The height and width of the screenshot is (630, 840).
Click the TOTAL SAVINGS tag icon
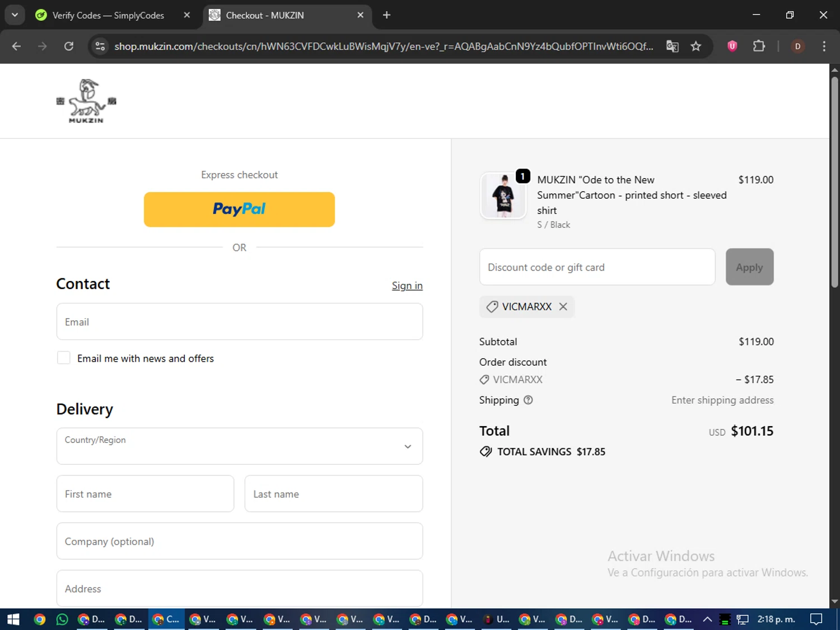coord(486,452)
